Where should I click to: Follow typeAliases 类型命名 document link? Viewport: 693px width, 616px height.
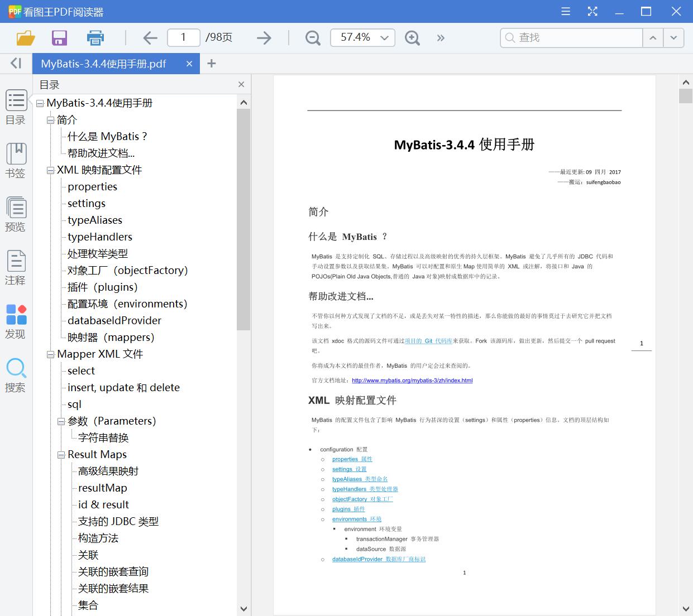[x=360, y=479]
